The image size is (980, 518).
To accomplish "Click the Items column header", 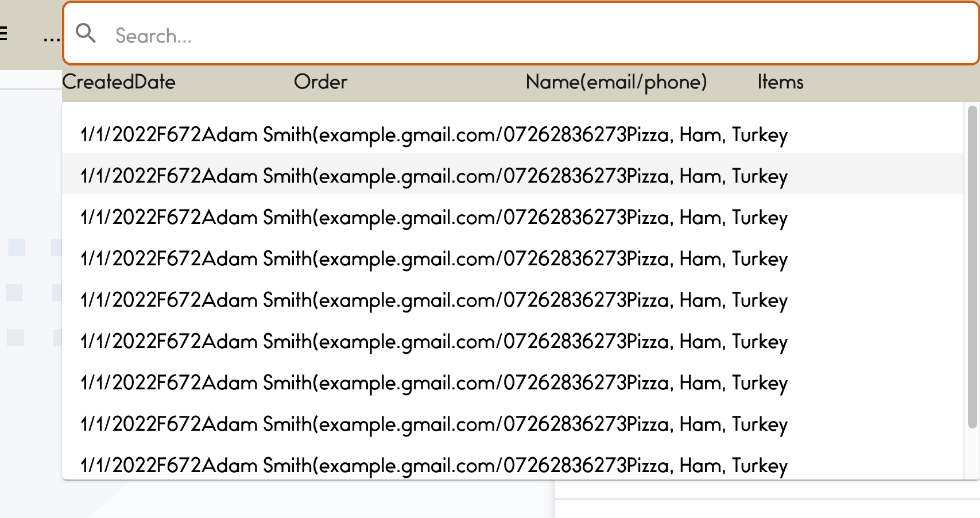I will (780, 82).
